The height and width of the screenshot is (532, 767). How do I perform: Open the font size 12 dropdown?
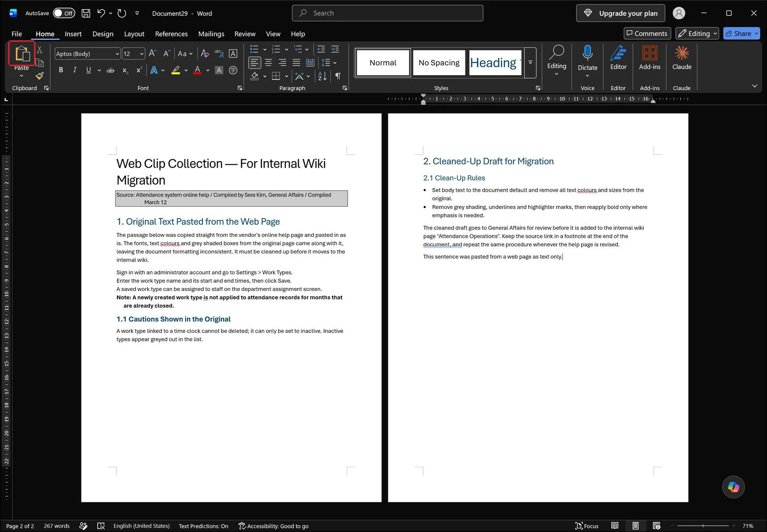tap(142, 54)
